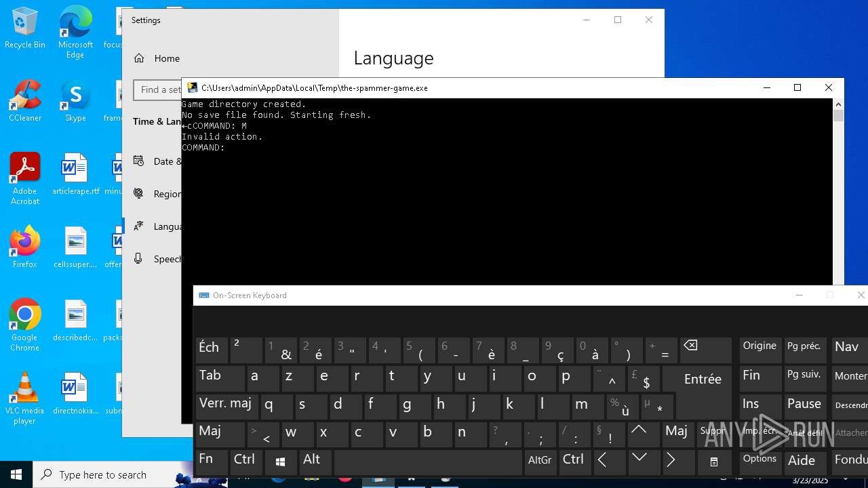
Task: Click the Language heading in Settings
Action: coord(393,59)
